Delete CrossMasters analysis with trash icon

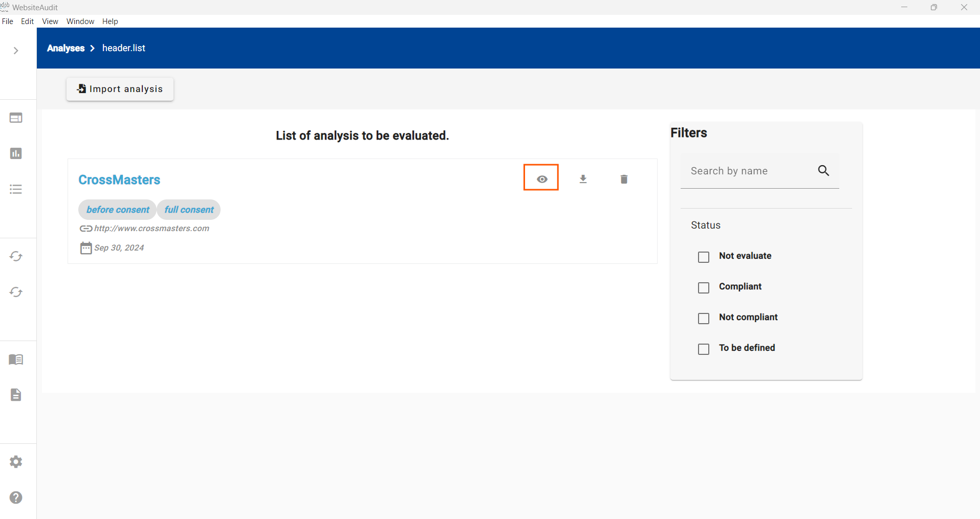point(624,179)
